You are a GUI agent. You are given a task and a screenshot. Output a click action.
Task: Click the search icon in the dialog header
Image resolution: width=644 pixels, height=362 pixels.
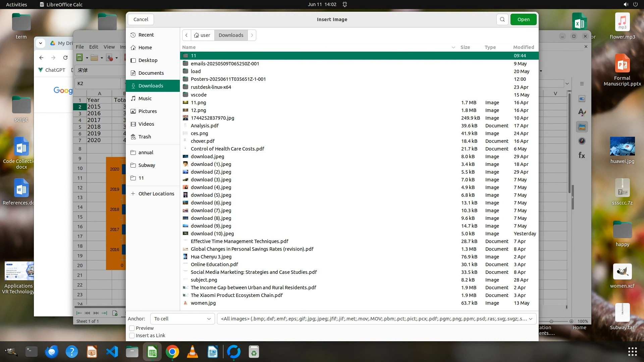tap(502, 19)
